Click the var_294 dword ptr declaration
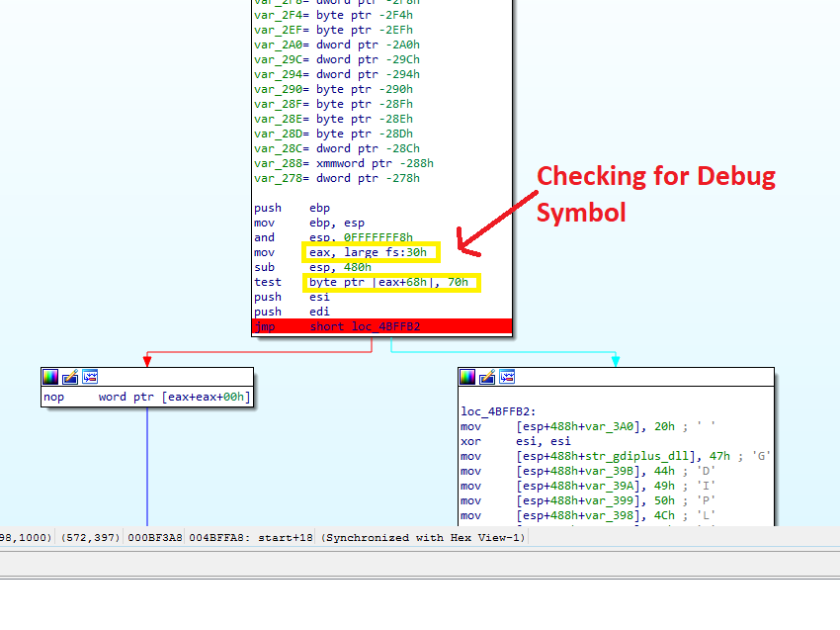 (337, 74)
